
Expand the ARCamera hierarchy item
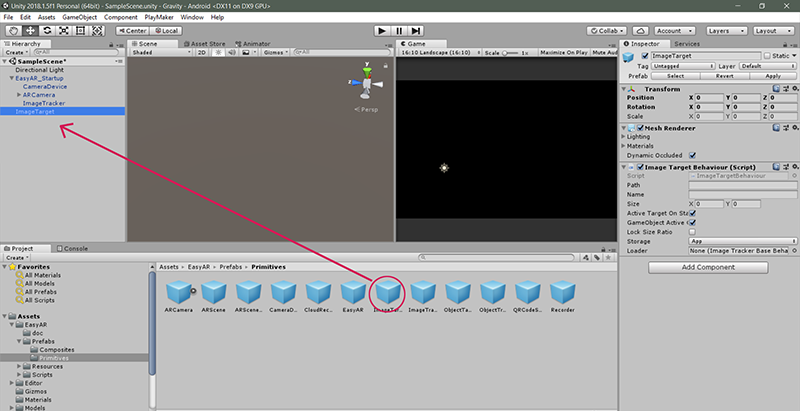(x=19, y=95)
